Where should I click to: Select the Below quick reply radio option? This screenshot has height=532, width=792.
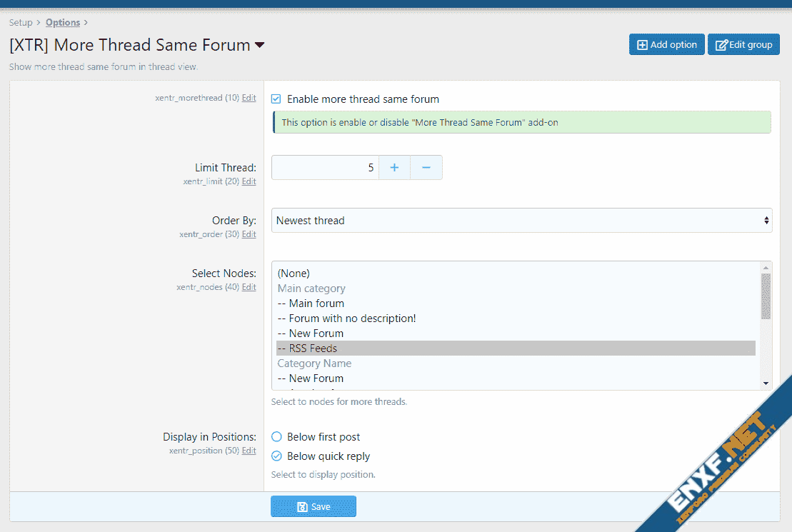point(276,456)
